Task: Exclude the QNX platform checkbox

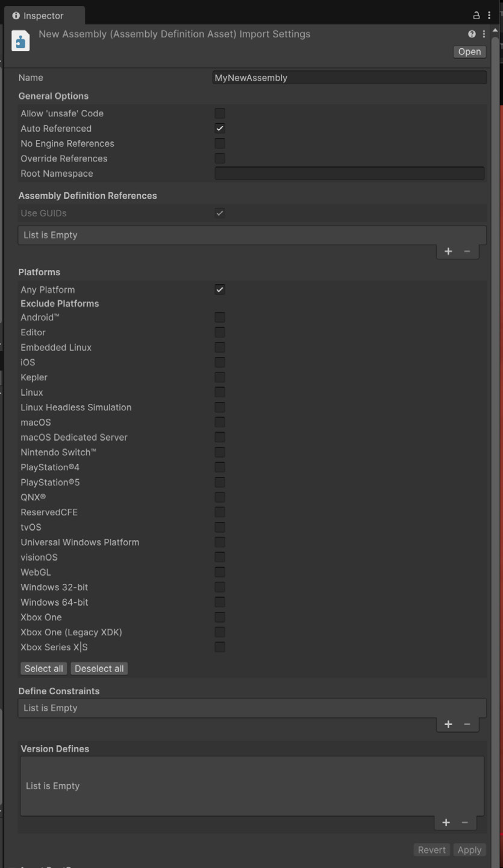Action: [220, 497]
